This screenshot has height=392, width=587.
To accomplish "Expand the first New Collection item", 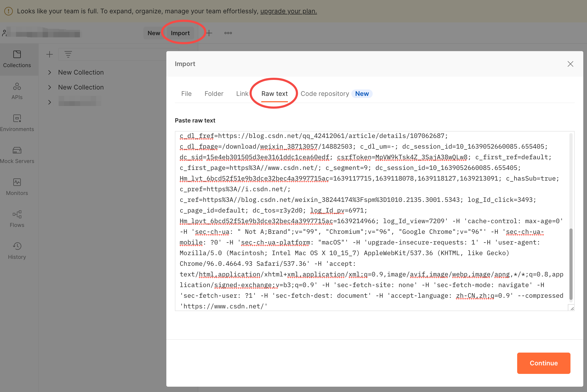I will tap(50, 72).
